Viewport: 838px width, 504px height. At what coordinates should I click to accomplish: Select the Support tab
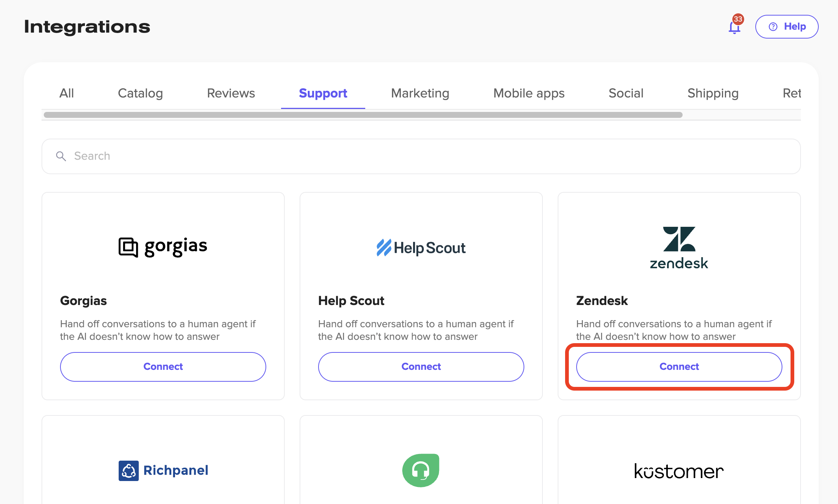[x=323, y=93]
